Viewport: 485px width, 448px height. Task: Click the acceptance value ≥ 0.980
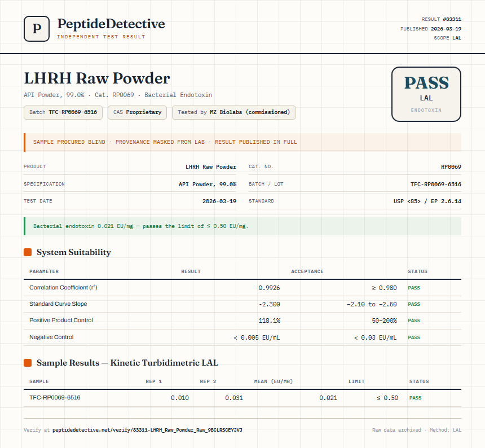coord(384,288)
